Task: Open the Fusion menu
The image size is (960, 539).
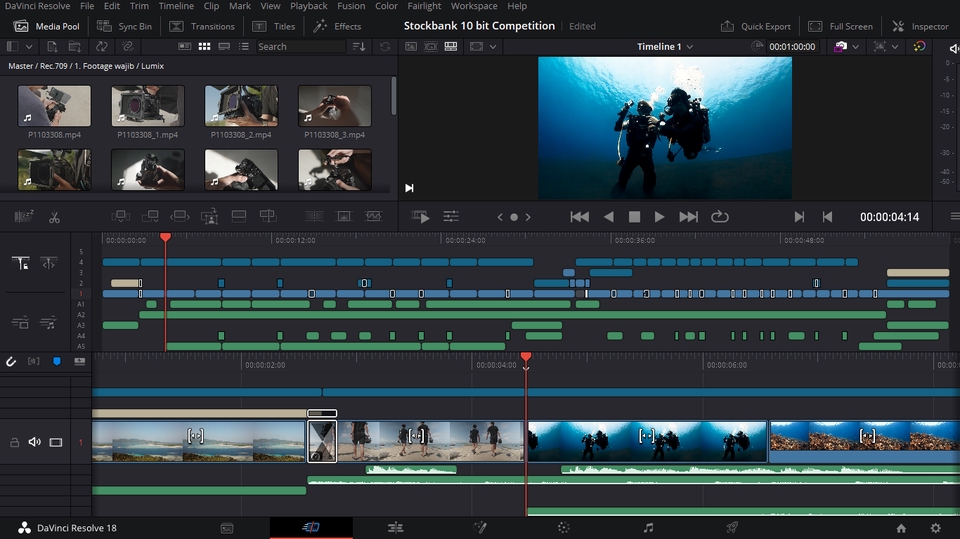Action: 351,6
